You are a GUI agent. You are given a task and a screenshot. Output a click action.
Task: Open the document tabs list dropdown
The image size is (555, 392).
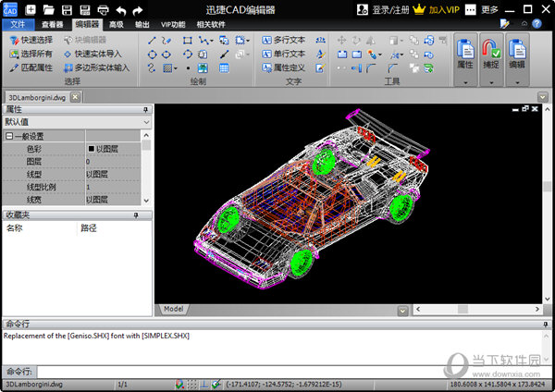[542, 96]
